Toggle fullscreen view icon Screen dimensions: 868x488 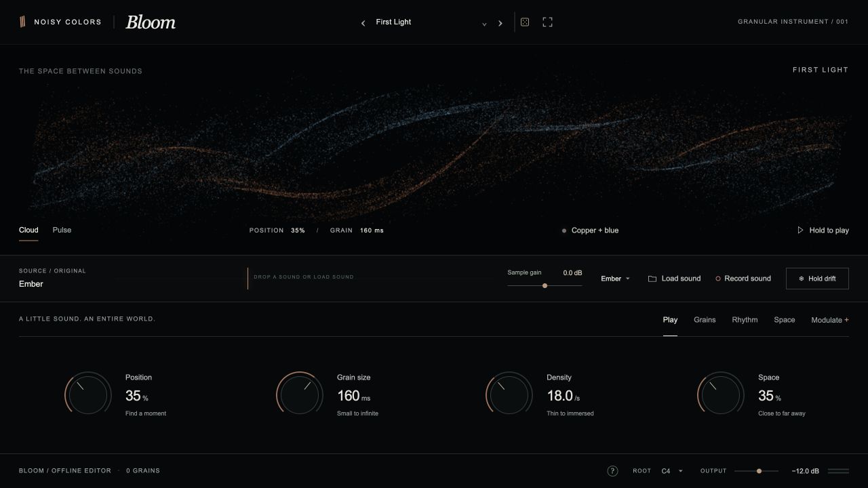click(548, 22)
